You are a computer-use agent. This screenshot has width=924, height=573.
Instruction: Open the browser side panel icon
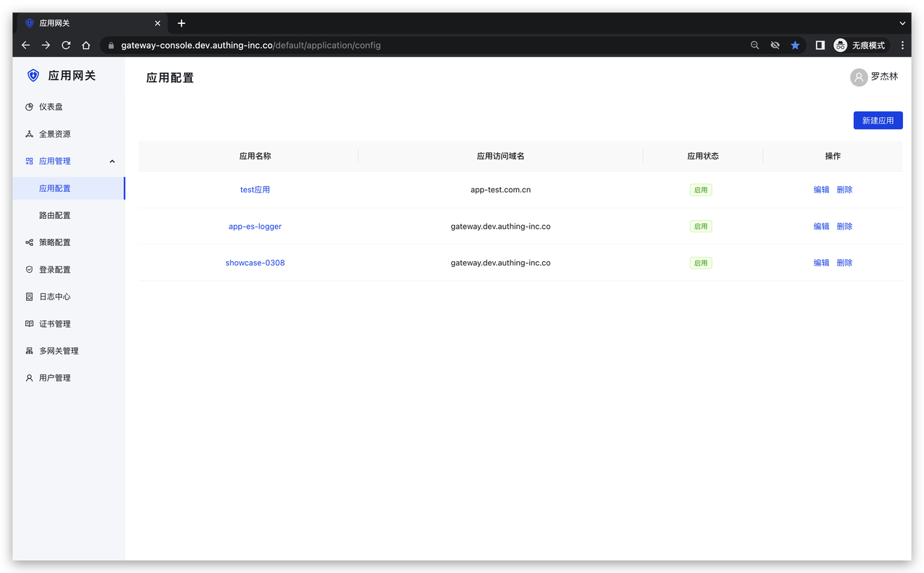click(820, 45)
